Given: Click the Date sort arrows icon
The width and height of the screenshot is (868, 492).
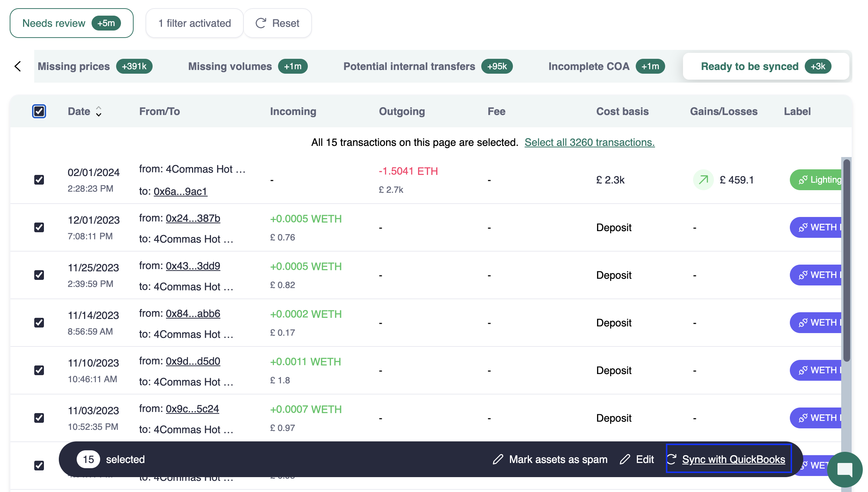Looking at the screenshot, I should pyautogui.click(x=99, y=111).
